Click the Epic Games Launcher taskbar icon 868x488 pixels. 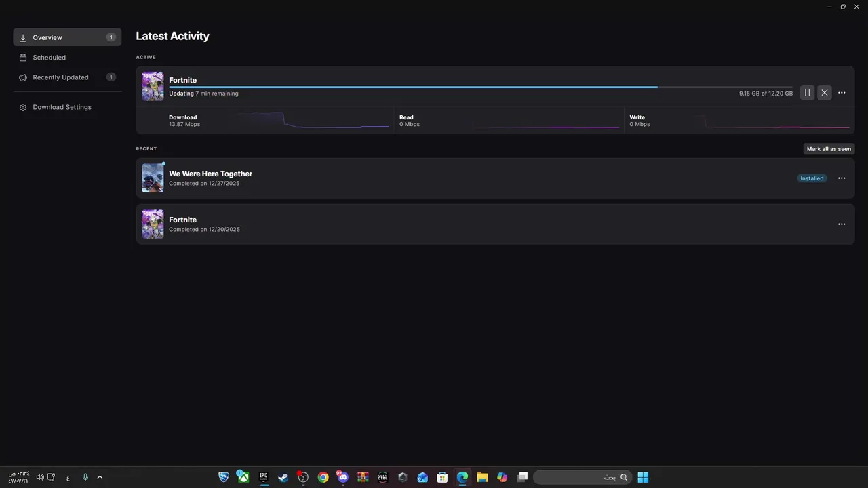coord(264,477)
